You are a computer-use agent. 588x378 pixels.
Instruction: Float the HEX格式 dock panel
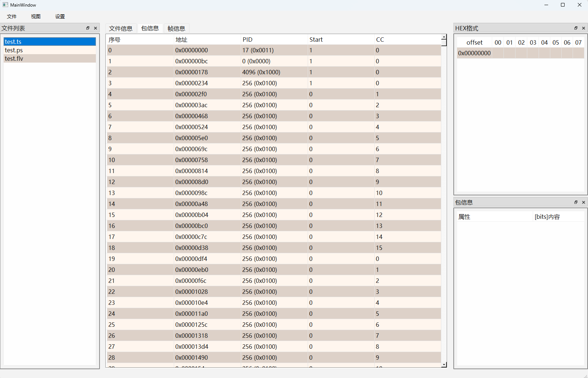(x=576, y=28)
